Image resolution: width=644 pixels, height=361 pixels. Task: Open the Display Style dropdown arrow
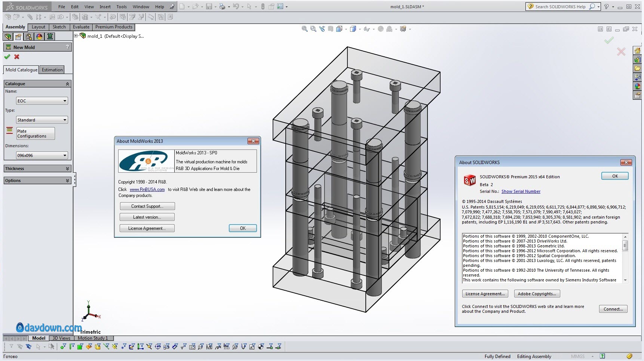pyautogui.click(x=360, y=29)
